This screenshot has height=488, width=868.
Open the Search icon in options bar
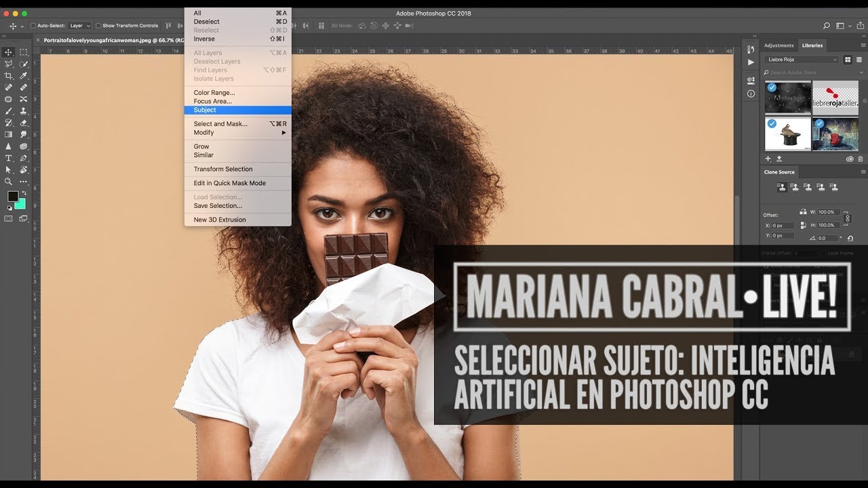tap(827, 25)
